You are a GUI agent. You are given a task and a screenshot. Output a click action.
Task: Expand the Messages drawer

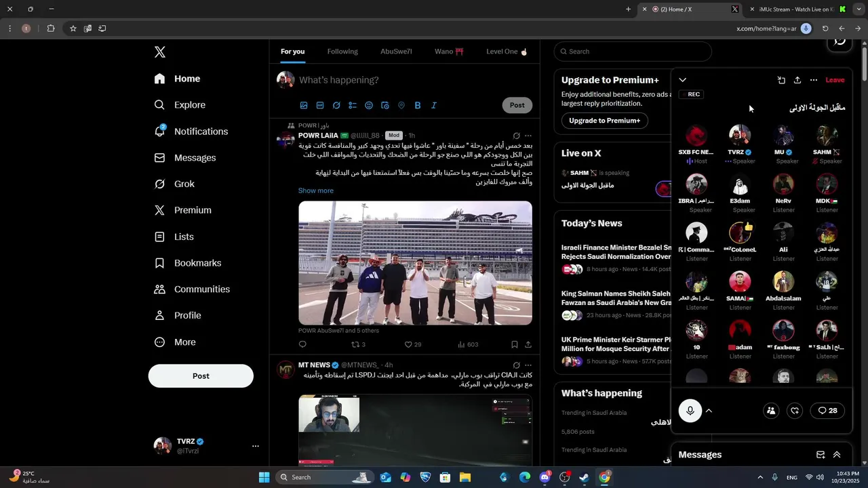(x=837, y=455)
